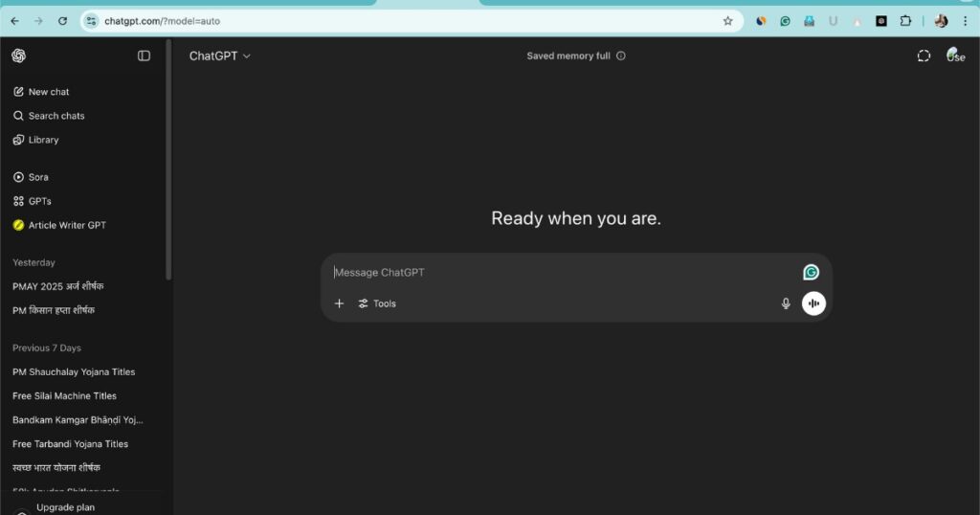
Task: Open the browser three-dot menu
Action: [965, 21]
